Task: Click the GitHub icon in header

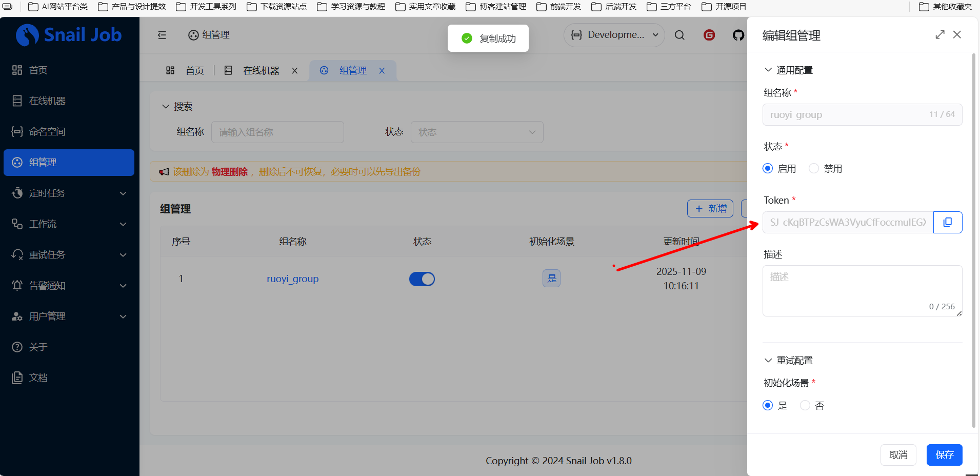Action: (x=738, y=35)
